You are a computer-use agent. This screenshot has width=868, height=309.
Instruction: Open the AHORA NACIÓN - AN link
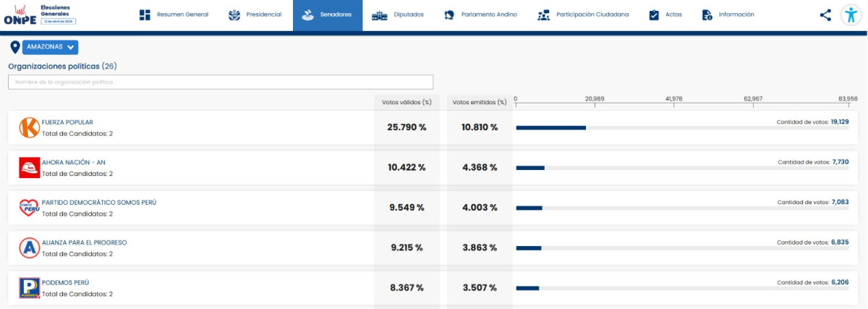tap(74, 162)
